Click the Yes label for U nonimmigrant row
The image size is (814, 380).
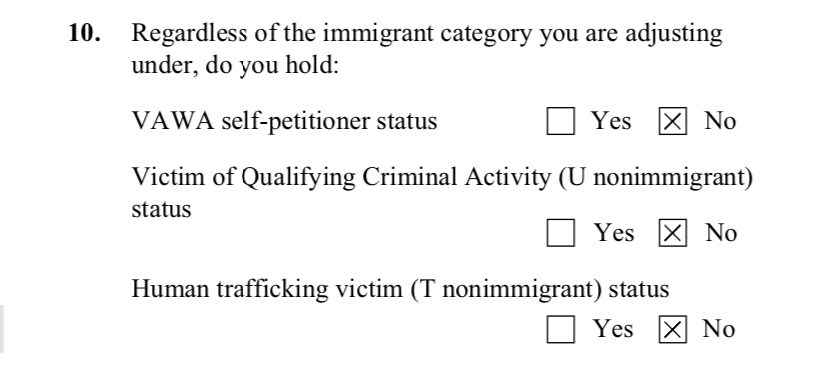pyautogui.click(x=614, y=232)
